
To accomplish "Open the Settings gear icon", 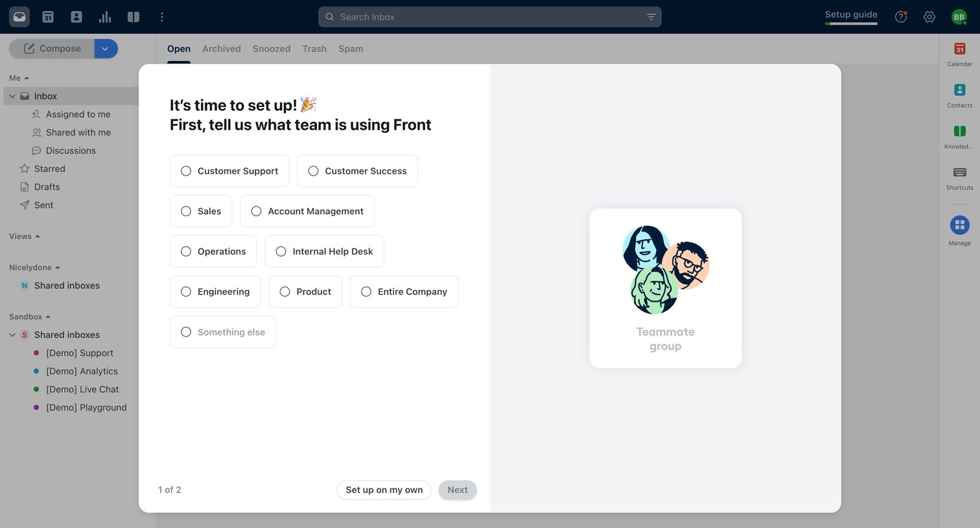I will (x=929, y=17).
